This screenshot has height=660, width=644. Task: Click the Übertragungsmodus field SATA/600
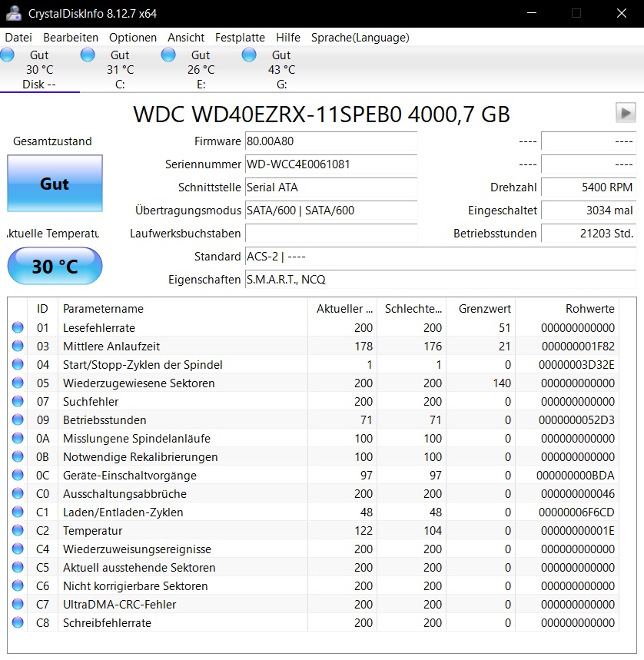(331, 210)
